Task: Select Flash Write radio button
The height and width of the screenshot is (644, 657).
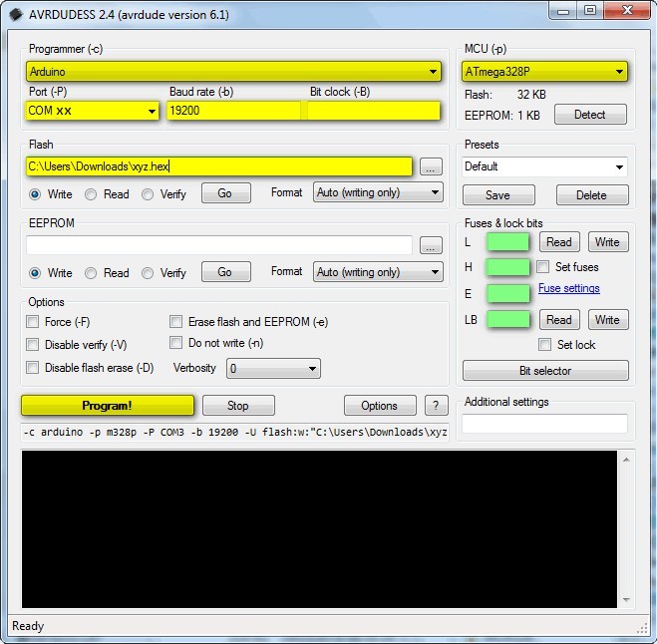Action: (x=35, y=194)
